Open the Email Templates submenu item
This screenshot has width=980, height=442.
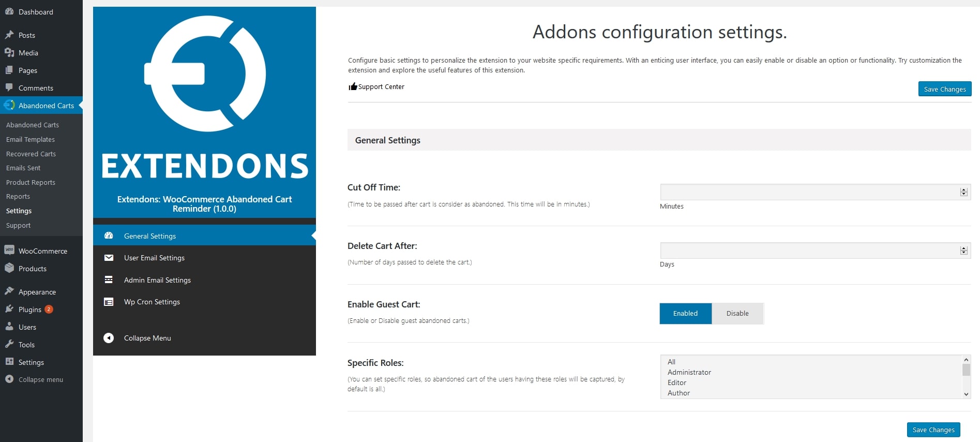click(x=31, y=139)
